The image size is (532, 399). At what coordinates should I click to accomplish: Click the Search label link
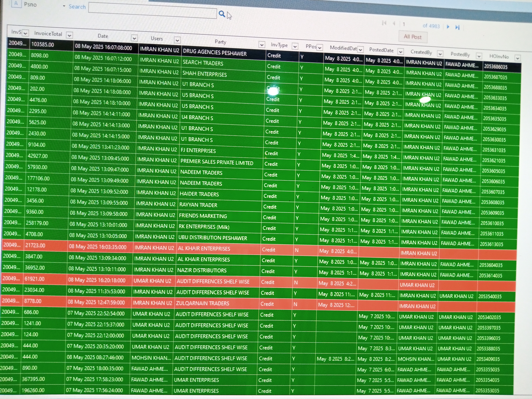(77, 7)
